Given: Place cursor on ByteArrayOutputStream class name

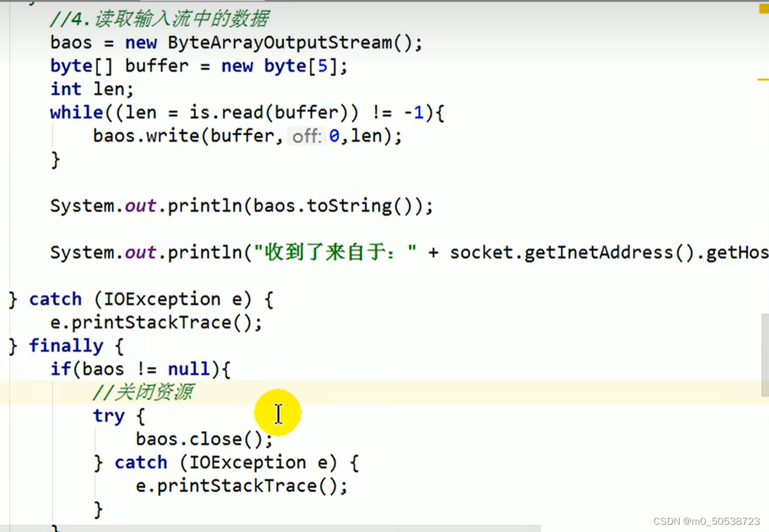Looking at the screenshot, I should 280,43.
